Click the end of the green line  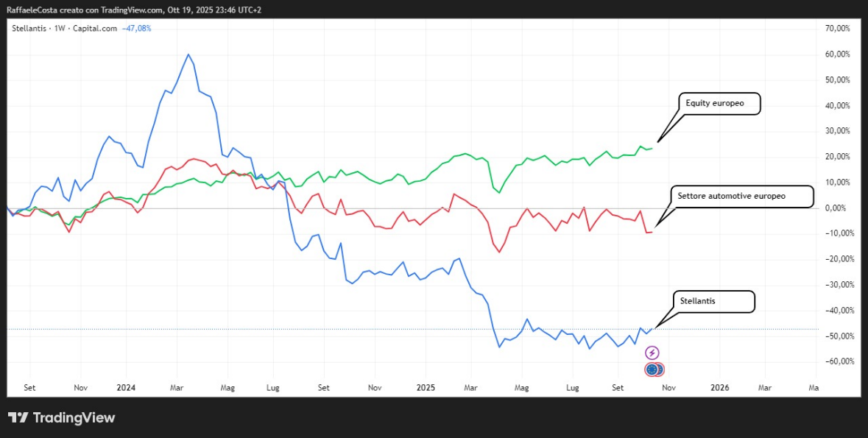652,148
